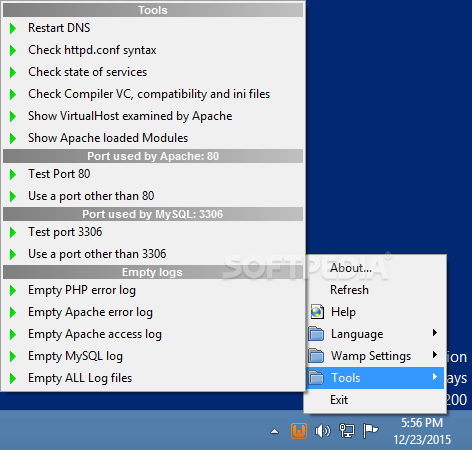Expand the Language submenu arrow
Screen dimensions: 472x450
tap(435, 333)
